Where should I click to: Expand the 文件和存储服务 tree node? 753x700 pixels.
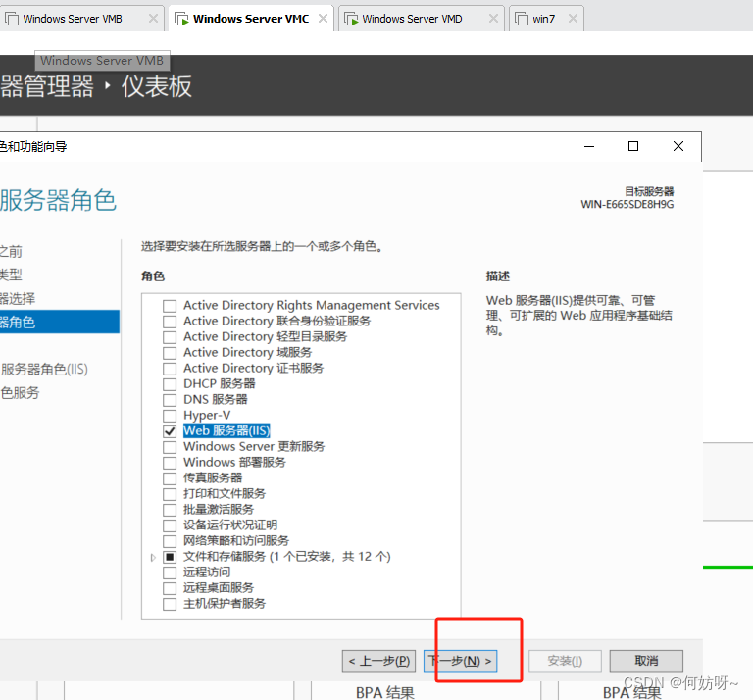[153, 557]
